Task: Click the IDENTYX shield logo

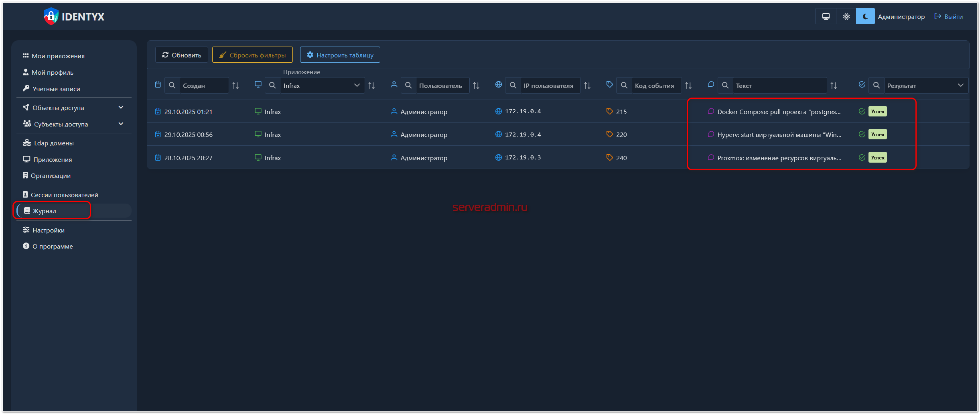Action: [51, 16]
